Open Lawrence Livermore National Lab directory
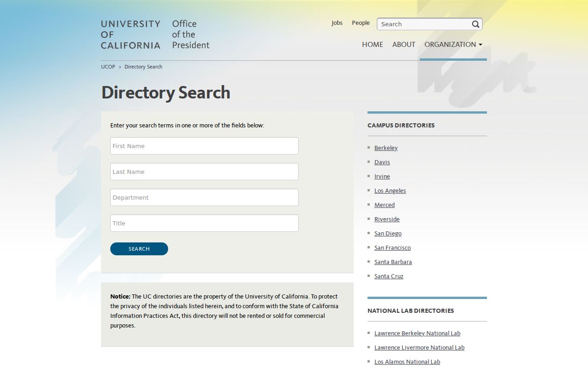The height and width of the screenshot is (368, 588). (x=419, y=347)
